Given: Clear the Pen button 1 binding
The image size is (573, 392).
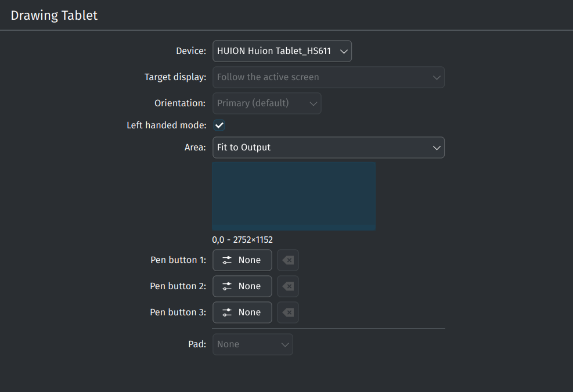Looking at the screenshot, I should [288, 260].
